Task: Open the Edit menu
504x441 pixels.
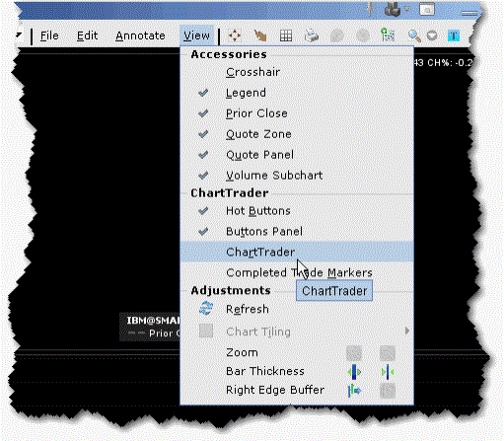Action: pyautogui.click(x=87, y=36)
